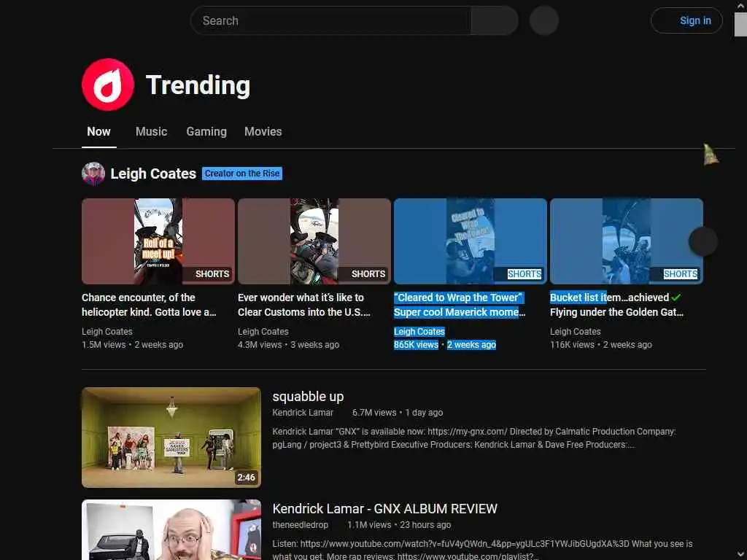Open Leigh Coates channel avatar

pyautogui.click(x=93, y=174)
